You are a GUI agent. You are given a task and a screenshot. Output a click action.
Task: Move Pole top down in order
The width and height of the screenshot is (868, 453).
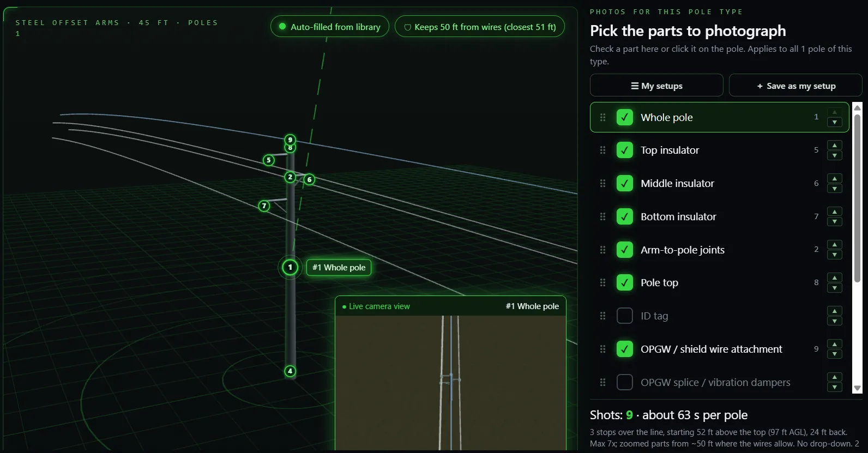(835, 288)
